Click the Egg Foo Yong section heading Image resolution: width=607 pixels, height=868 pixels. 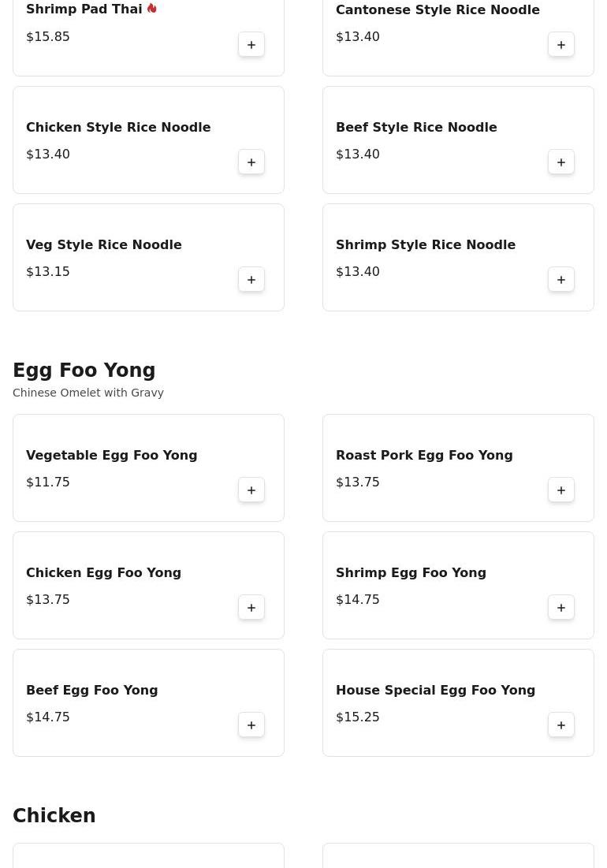click(x=84, y=371)
